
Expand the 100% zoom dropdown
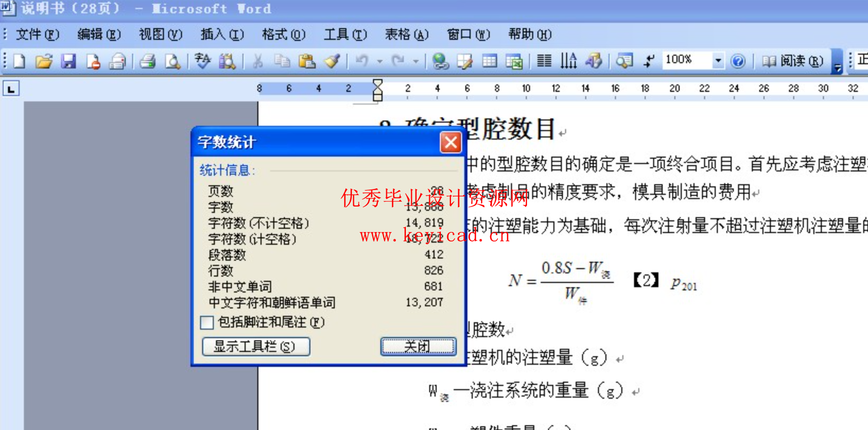(718, 61)
